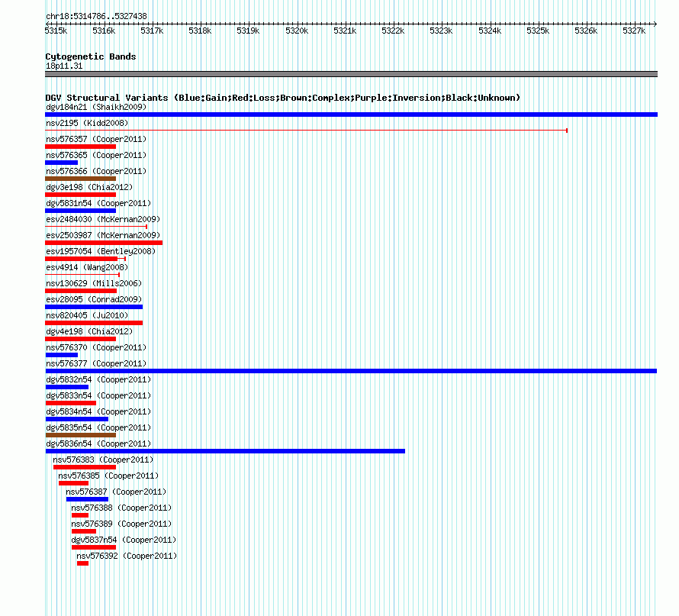Select the dgv4e198 (Chia2012) label

coord(89,331)
